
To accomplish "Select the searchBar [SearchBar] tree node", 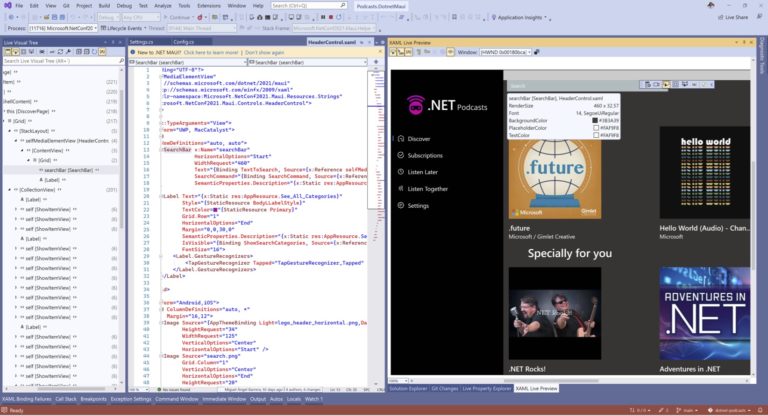I will click(x=69, y=171).
